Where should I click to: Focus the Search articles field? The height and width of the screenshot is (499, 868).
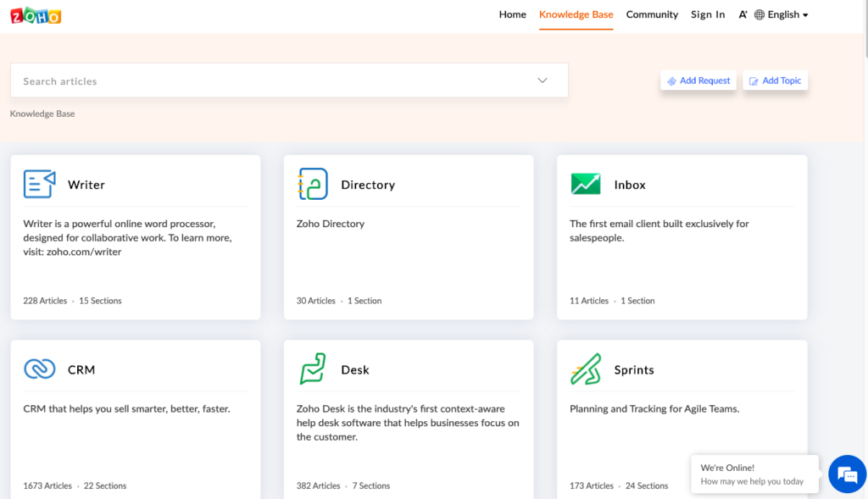click(x=271, y=81)
